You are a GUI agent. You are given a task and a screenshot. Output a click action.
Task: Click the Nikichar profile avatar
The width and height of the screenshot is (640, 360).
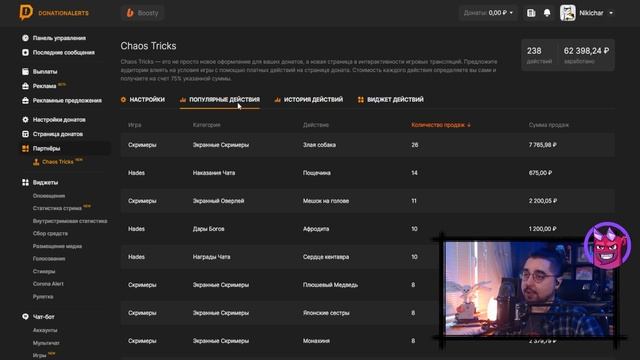(x=568, y=13)
